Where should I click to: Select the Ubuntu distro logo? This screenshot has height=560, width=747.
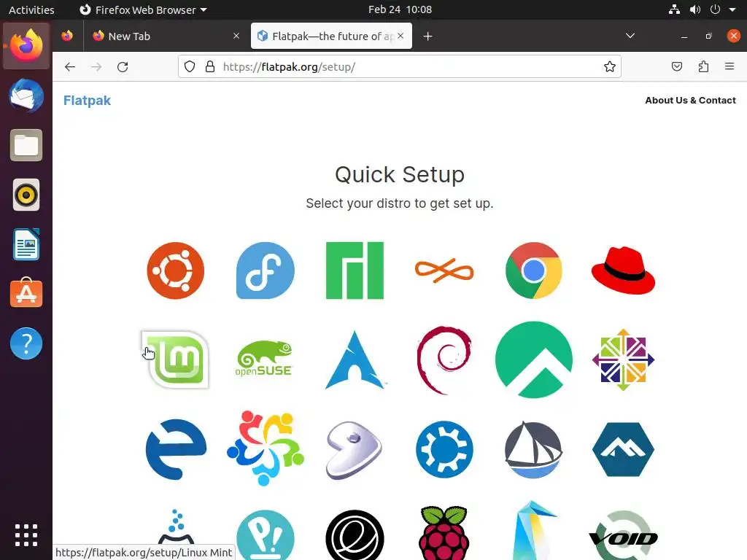(x=175, y=271)
